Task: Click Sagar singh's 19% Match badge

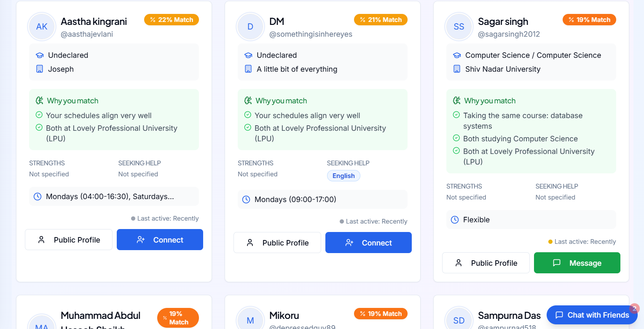Action: click(x=589, y=20)
